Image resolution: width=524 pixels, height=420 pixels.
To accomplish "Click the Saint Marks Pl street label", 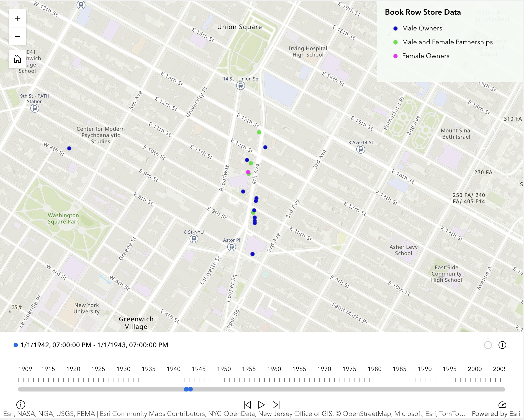I will [350, 313].
